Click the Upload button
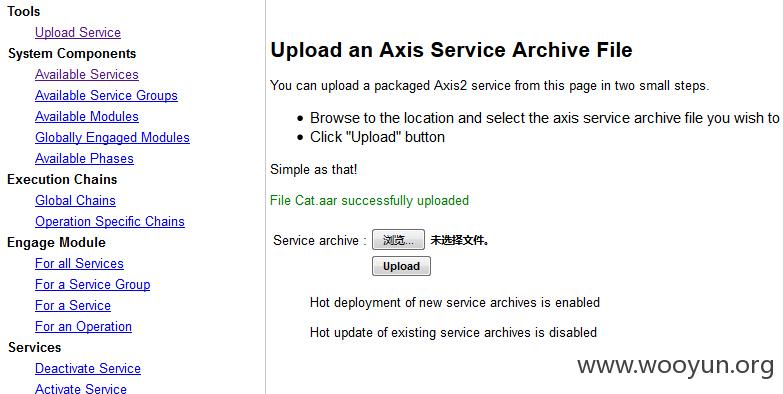The width and height of the screenshot is (783, 394). [401, 266]
